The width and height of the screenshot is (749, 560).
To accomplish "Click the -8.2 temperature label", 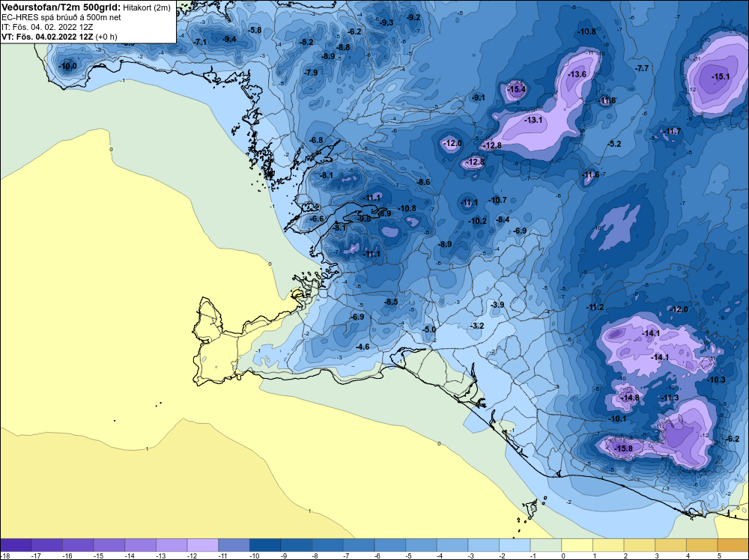I will click(306, 42).
